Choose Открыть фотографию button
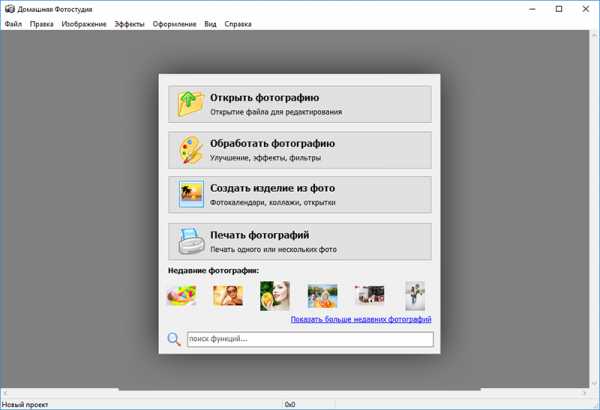 pyautogui.click(x=300, y=104)
